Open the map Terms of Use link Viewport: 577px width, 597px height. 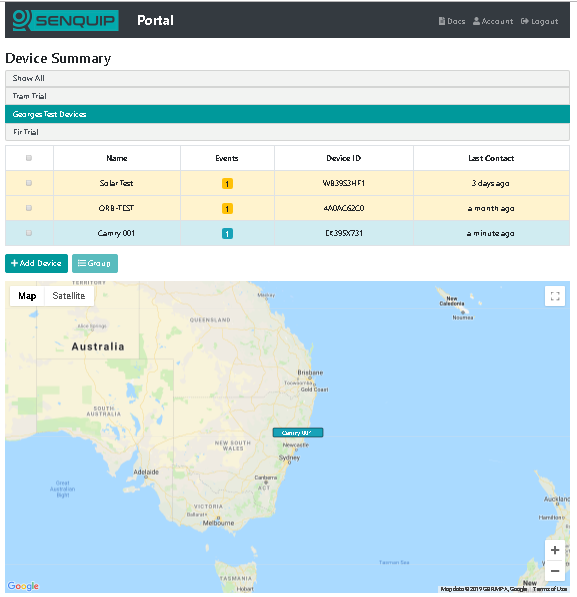550,589
